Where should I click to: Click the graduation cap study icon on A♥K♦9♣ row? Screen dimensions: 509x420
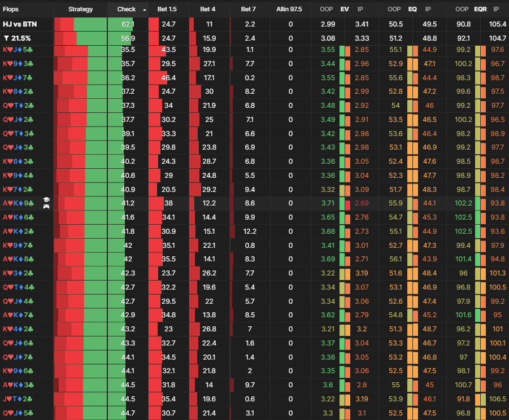(x=47, y=200)
